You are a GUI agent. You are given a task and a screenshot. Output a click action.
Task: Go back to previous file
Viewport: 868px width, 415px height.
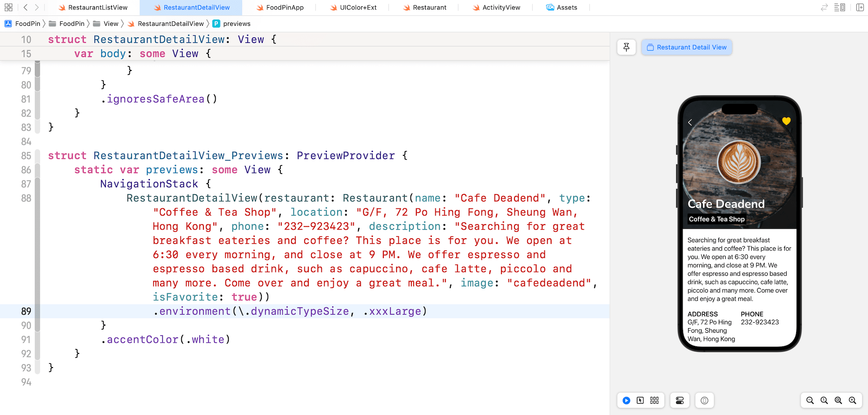coord(25,7)
